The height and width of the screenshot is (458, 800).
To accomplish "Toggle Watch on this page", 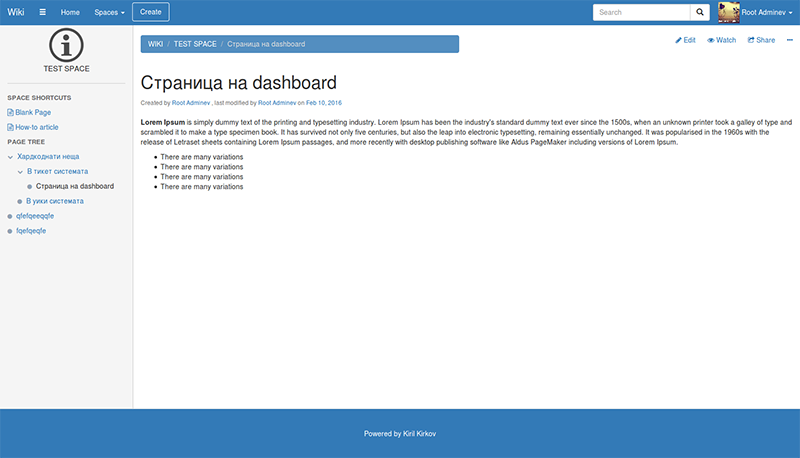I will [x=721, y=40].
